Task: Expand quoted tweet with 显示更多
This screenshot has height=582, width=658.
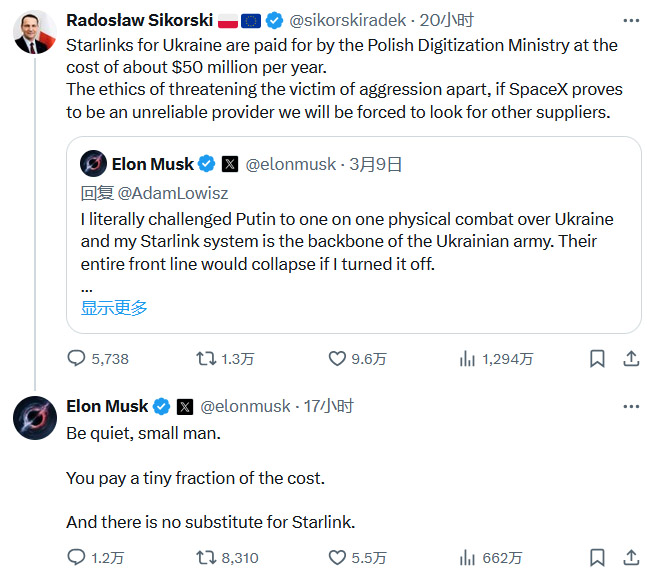Action: click(114, 308)
